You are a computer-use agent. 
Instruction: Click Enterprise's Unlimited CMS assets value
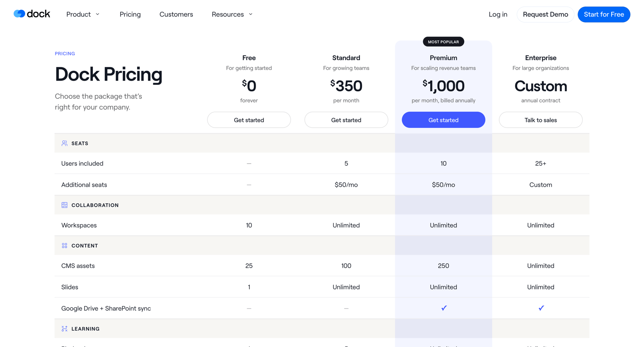tap(540, 266)
